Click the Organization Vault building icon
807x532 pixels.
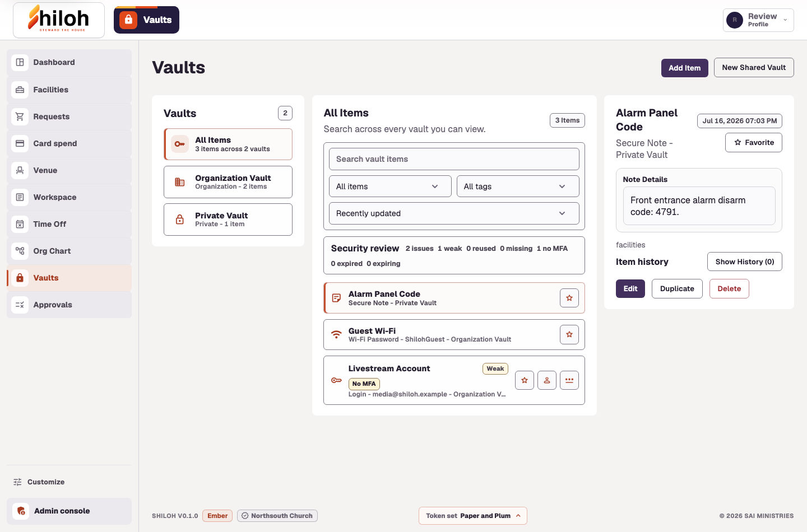pos(180,182)
